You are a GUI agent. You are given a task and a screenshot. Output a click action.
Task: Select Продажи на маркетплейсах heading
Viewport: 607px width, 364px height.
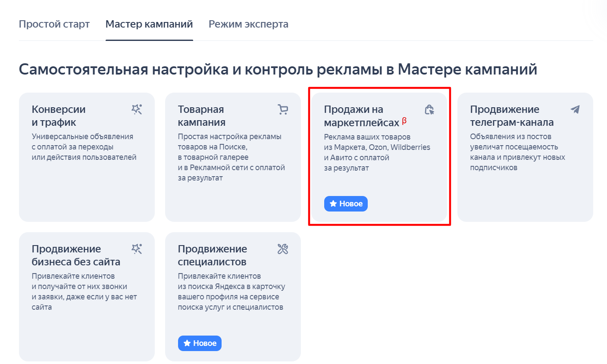click(362, 116)
